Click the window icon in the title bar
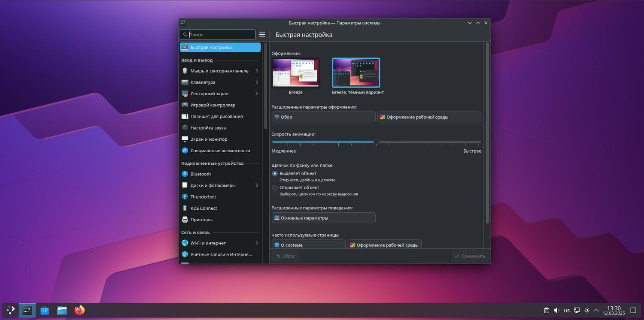Viewport: 644px width, 320px height. pos(183,23)
